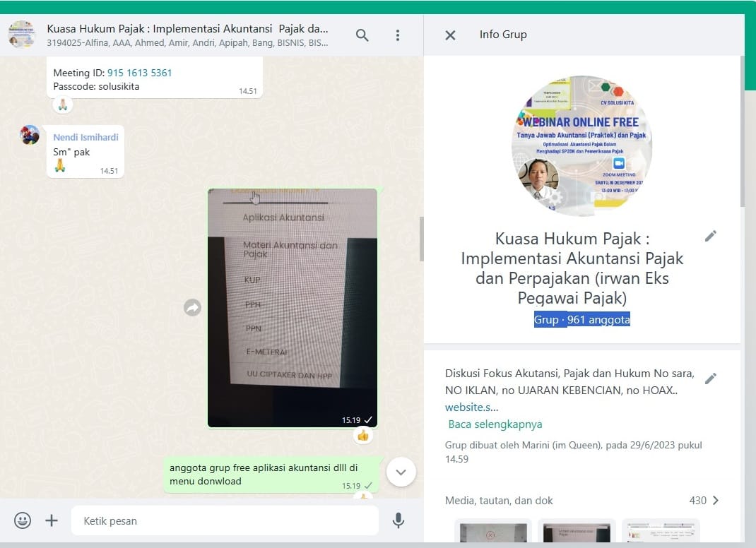Edit group description with pencil icon
This screenshot has height=548, width=756.
point(711,379)
